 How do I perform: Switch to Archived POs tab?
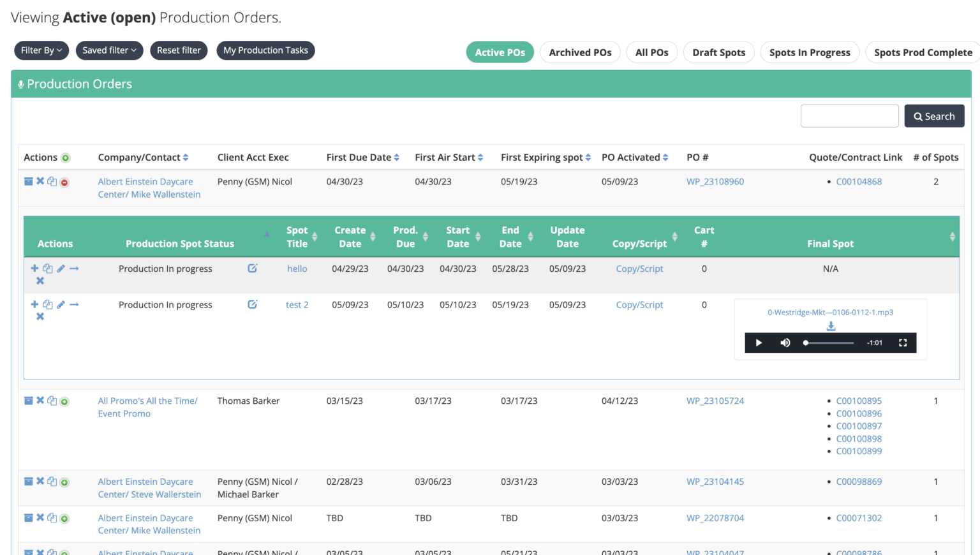click(580, 52)
